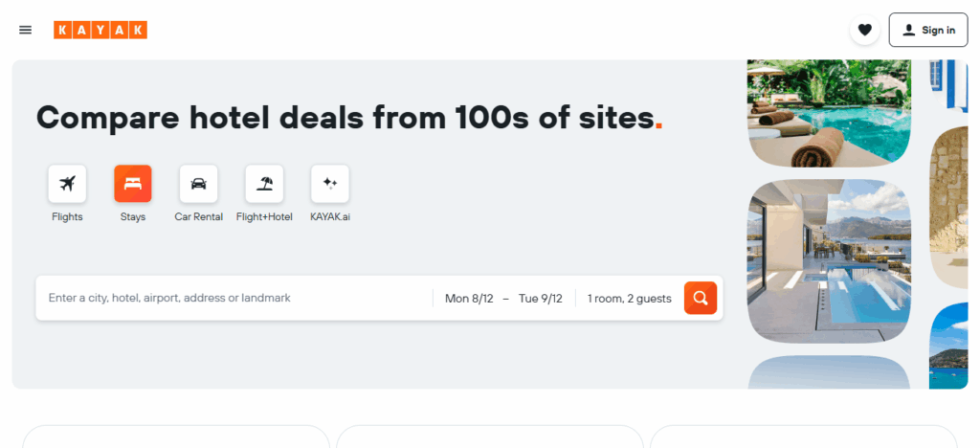980x448 pixels.
Task: Open check-out date Tue 9/12
Action: pos(541,299)
